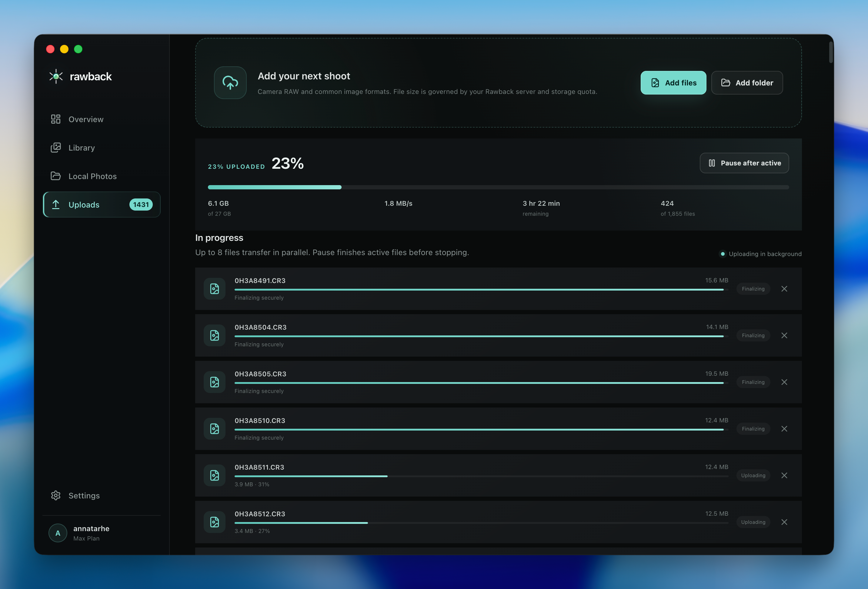Viewport: 868px width, 589px height.
Task: Click the Uploading in background indicator
Action: point(760,254)
